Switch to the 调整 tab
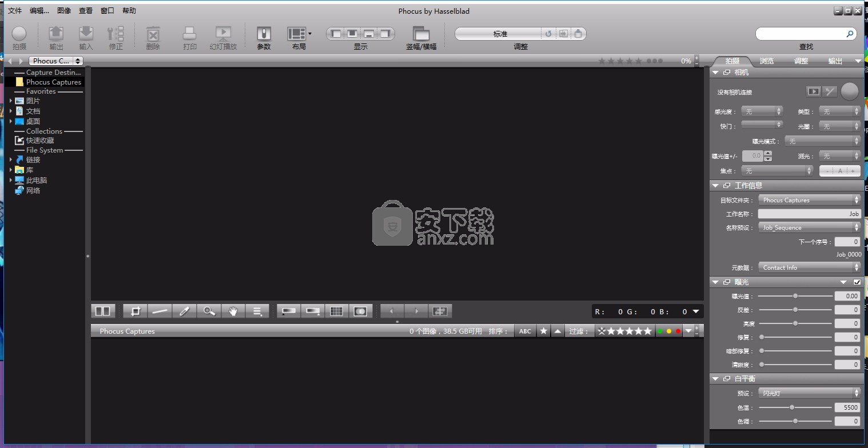This screenshot has height=448, width=868. (801, 61)
